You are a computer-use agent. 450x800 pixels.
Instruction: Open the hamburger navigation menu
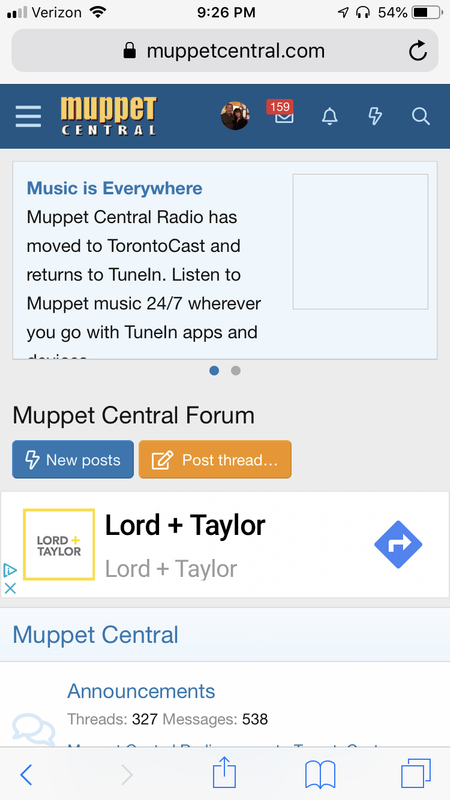[x=28, y=116]
